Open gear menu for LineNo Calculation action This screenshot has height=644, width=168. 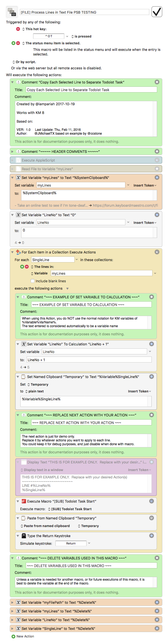coord(151,344)
